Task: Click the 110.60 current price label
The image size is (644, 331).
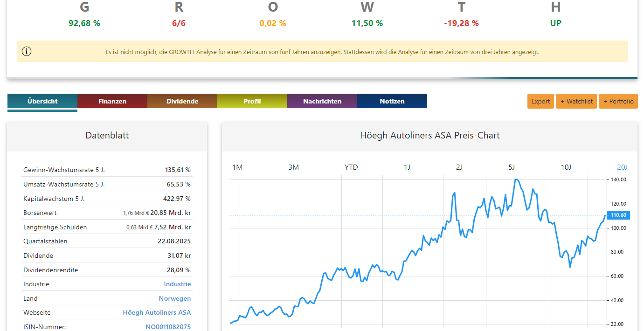Action: (618, 215)
